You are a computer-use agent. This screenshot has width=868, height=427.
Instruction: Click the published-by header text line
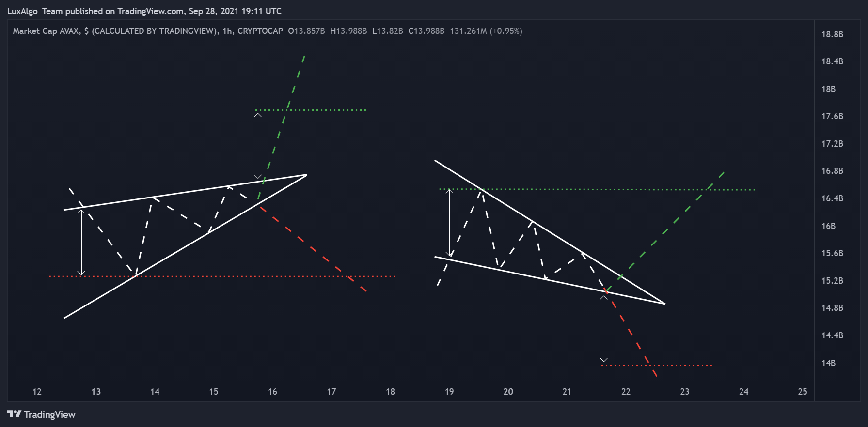click(144, 11)
